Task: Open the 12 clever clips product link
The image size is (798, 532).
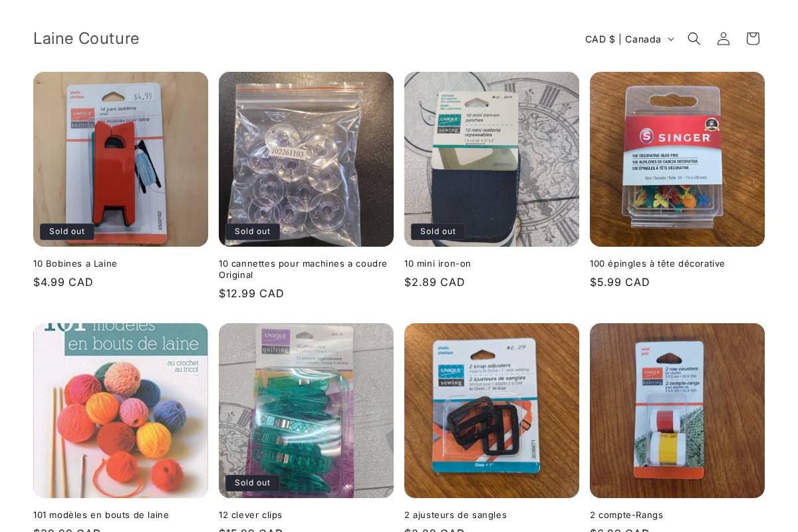Action: pyautogui.click(x=251, y=515)
